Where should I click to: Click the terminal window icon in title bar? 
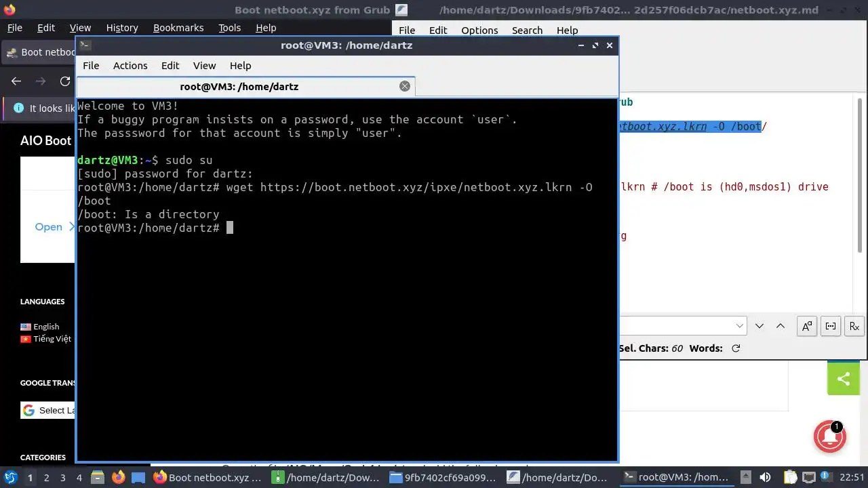point(85,45)
